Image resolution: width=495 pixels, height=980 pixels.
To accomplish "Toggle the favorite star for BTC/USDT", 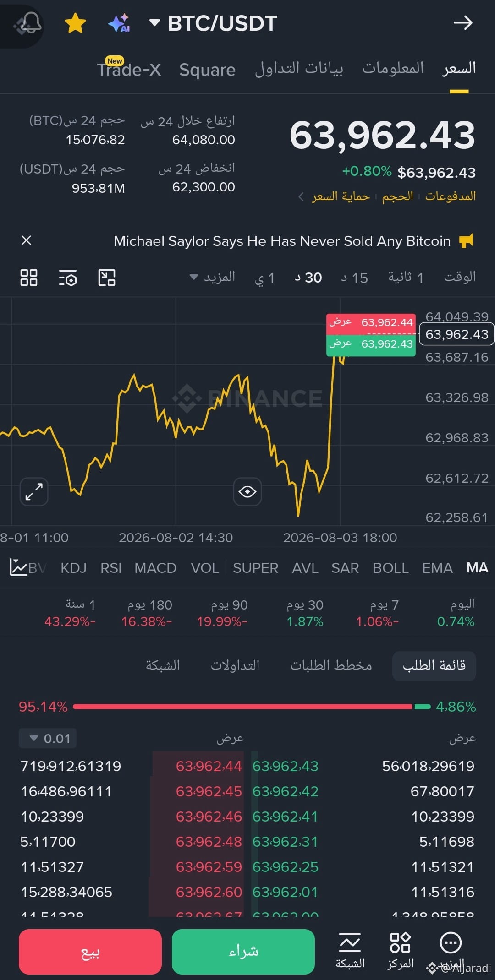I will [x=75, y=23].
